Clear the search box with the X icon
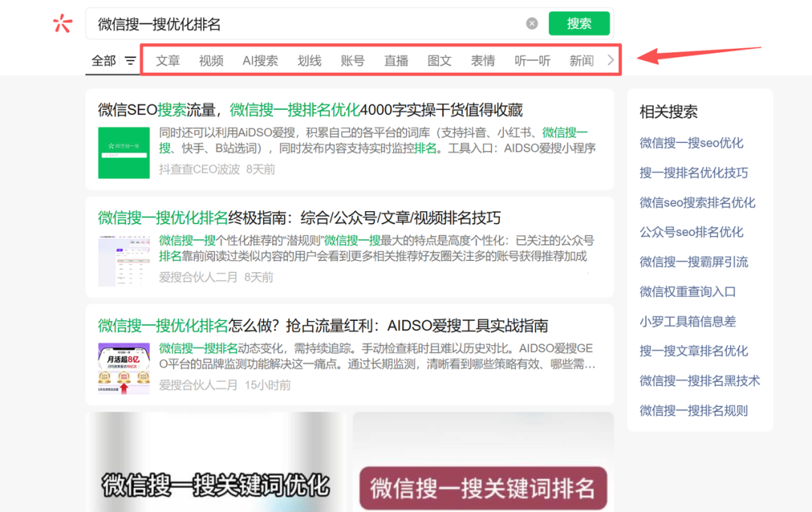812x512 pixels. 532,23
